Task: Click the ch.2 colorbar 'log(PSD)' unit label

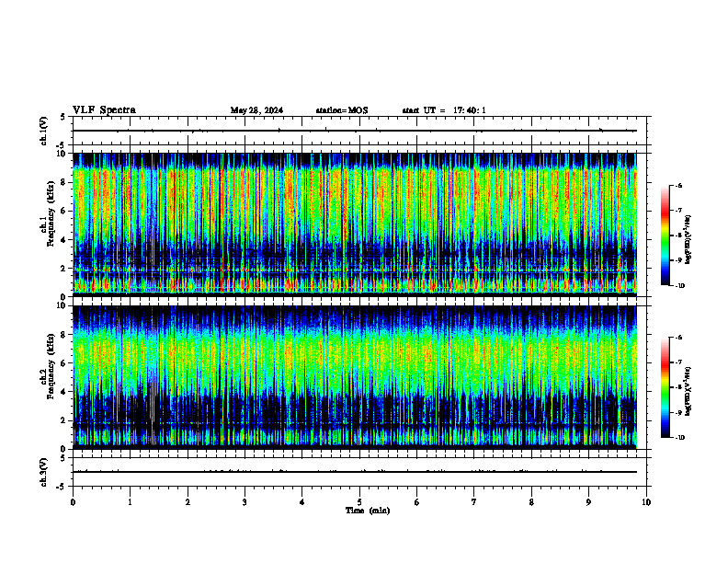Action: 688,392
